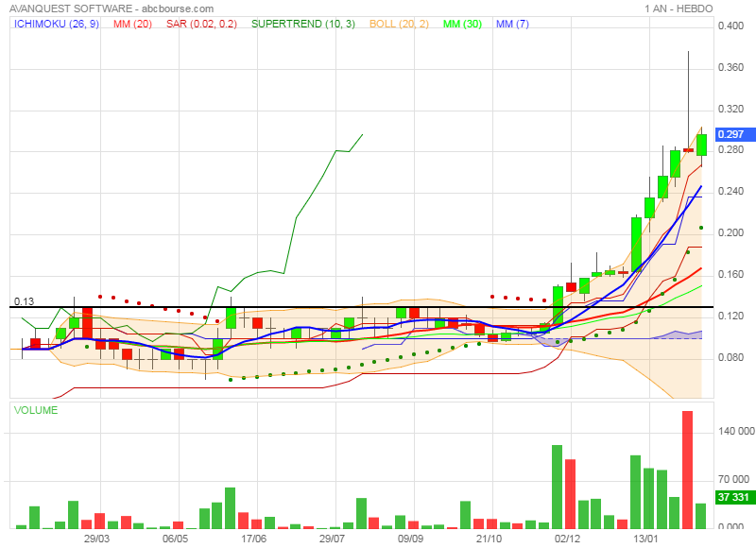
Task: Click the 1 AN - HEBDO period label
Action: pyautogui.click(x=679, y=9)
